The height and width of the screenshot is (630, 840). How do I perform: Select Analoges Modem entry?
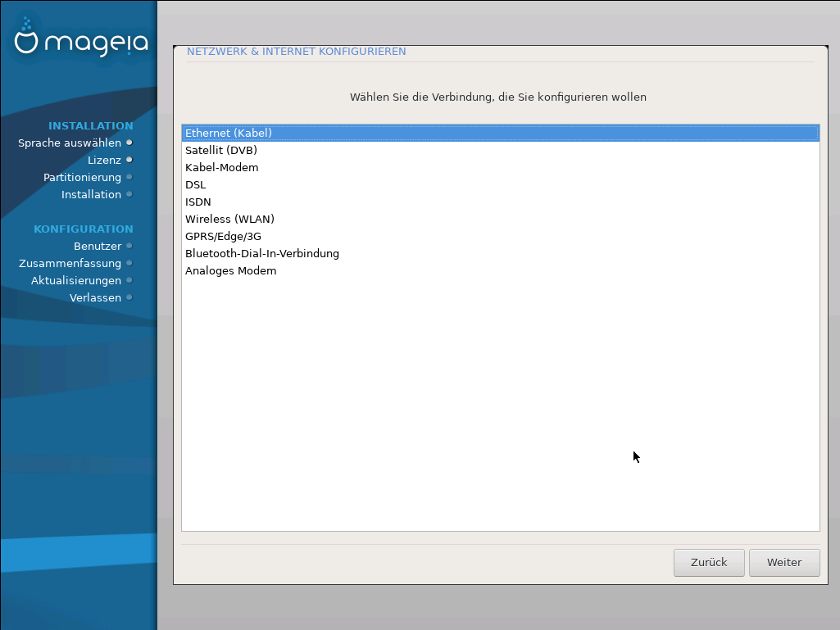[230, 270]
